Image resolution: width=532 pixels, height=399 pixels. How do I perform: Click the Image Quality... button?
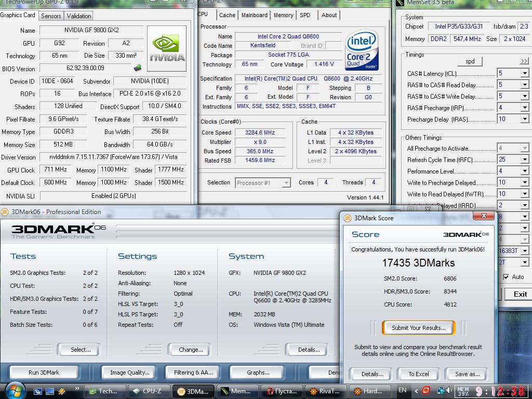click(x=129, y=372)
